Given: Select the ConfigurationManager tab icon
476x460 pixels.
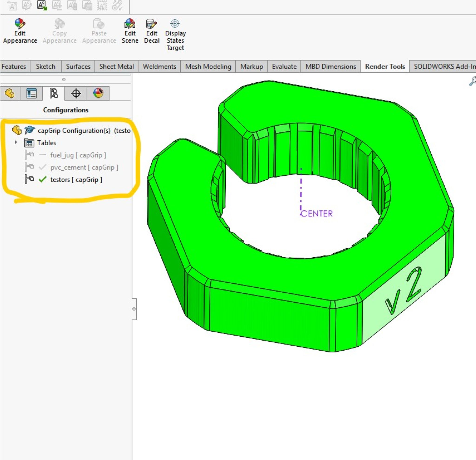Looking at the screenshot, I should pos(54,93).
